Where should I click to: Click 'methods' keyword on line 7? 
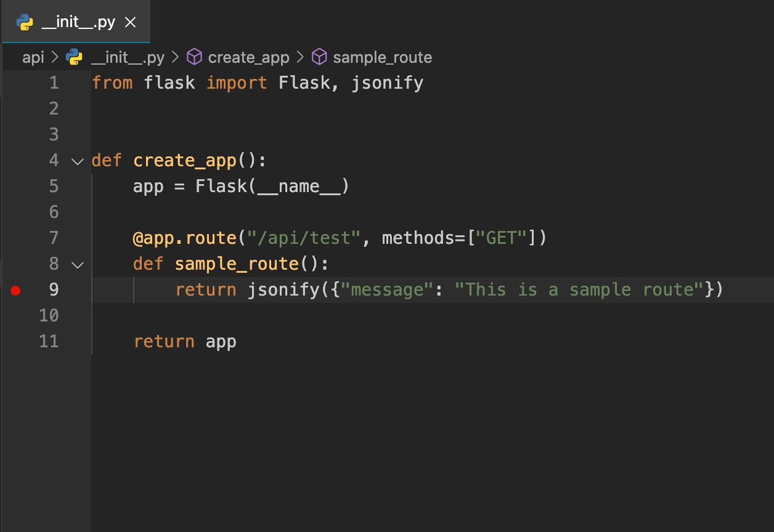418,238
